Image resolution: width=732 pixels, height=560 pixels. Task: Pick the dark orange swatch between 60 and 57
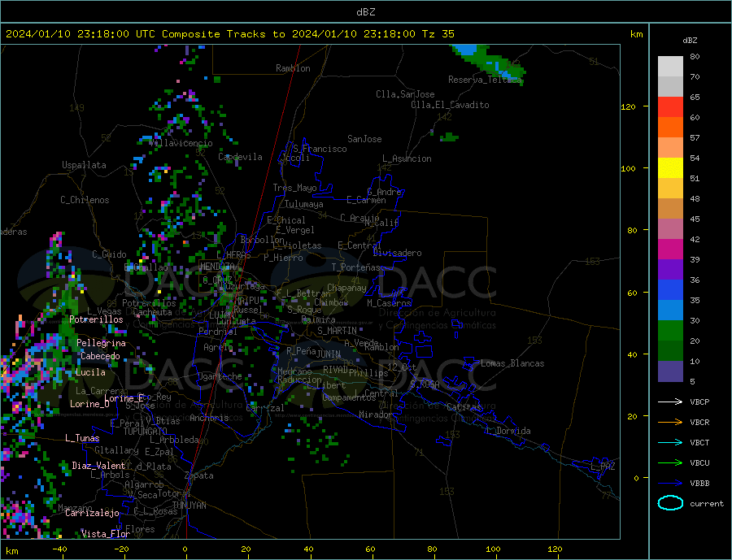tap(670, 128)
